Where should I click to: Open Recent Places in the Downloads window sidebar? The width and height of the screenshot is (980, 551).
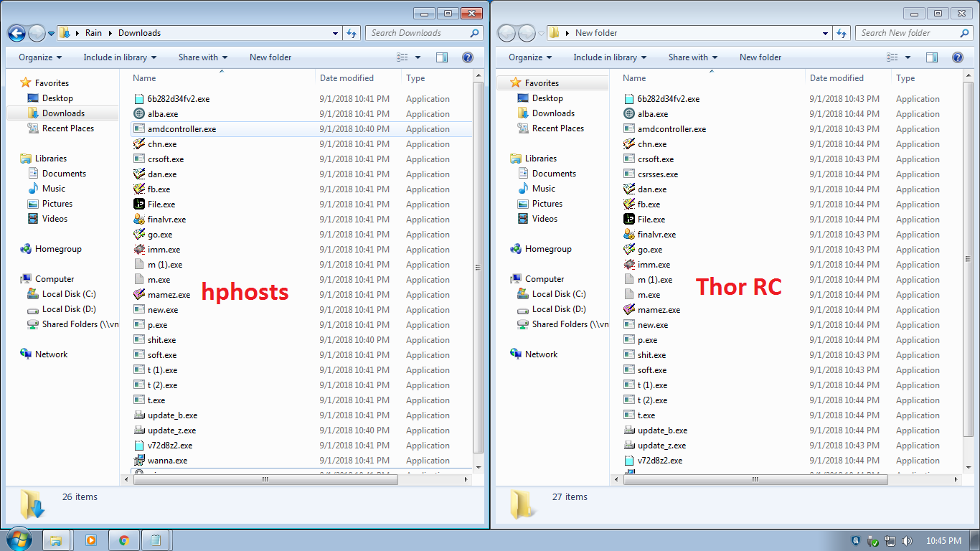click(x=68, y=128)
